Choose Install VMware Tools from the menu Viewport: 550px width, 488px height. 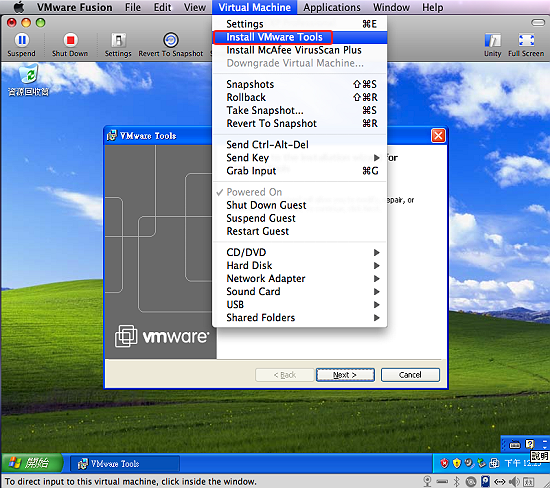pyautogui.click(x=300, y=37)
